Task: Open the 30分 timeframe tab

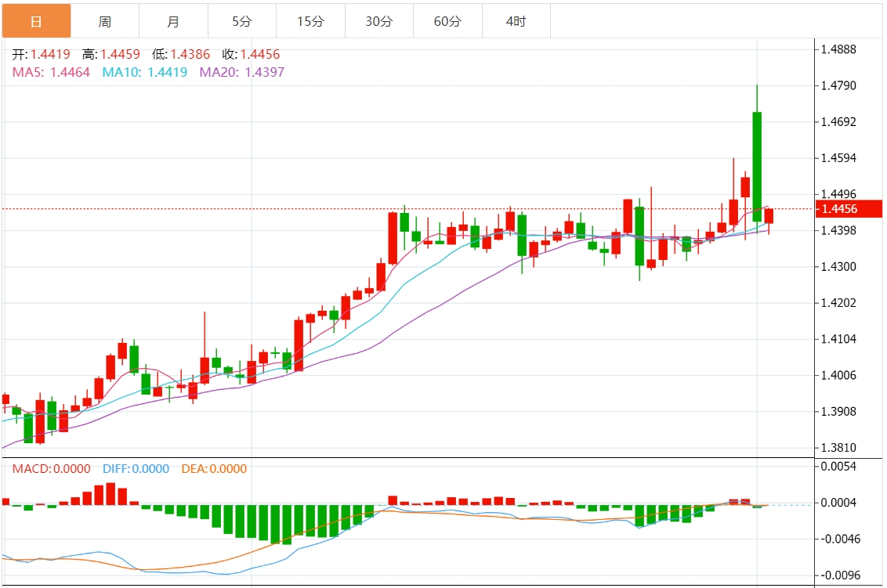Action: coord(379,21)
